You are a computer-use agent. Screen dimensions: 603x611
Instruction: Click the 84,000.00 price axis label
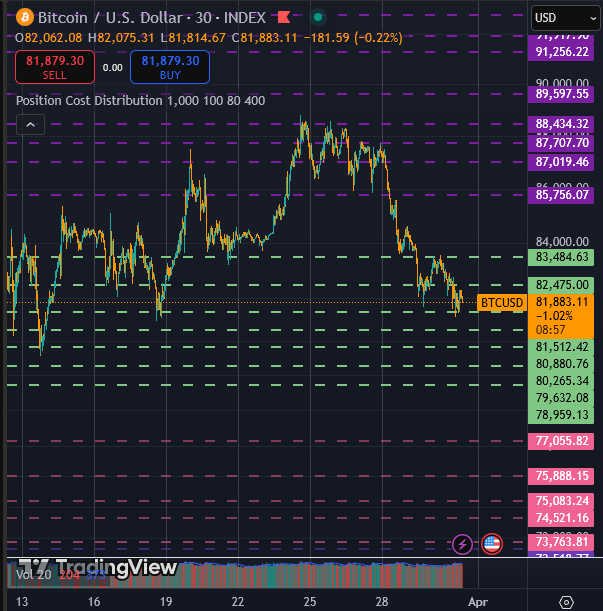tap(562, 242)
